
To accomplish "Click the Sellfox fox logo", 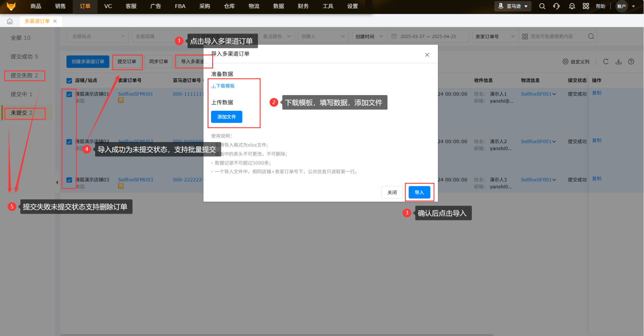I will click(11, 6).
